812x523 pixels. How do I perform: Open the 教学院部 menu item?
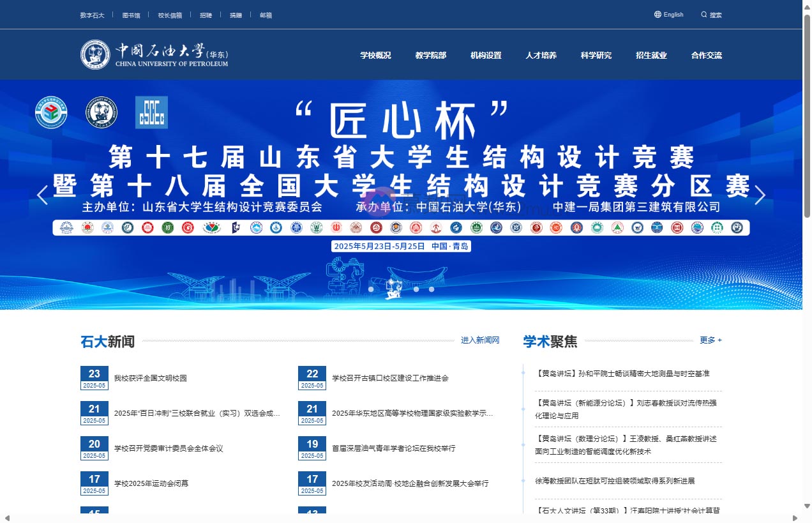pos(430,56)
